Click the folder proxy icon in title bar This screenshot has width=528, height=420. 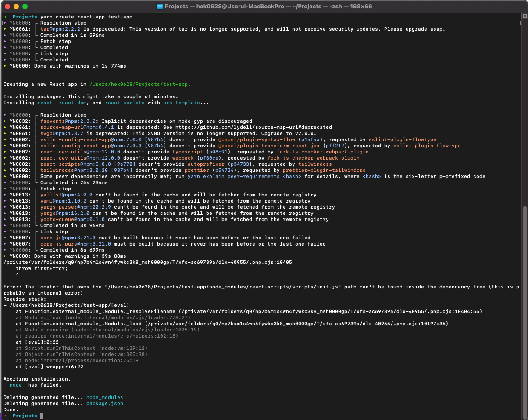pos(160,7)
